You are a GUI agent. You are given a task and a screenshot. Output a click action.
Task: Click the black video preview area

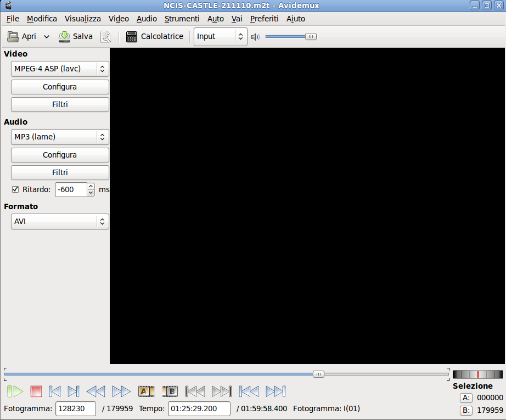pyautogui.click(x=307, y=206)
